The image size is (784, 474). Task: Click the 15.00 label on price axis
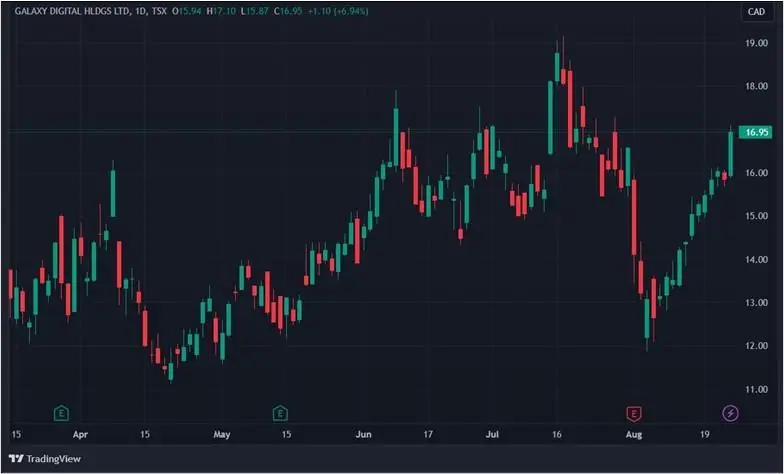point(756,217)
